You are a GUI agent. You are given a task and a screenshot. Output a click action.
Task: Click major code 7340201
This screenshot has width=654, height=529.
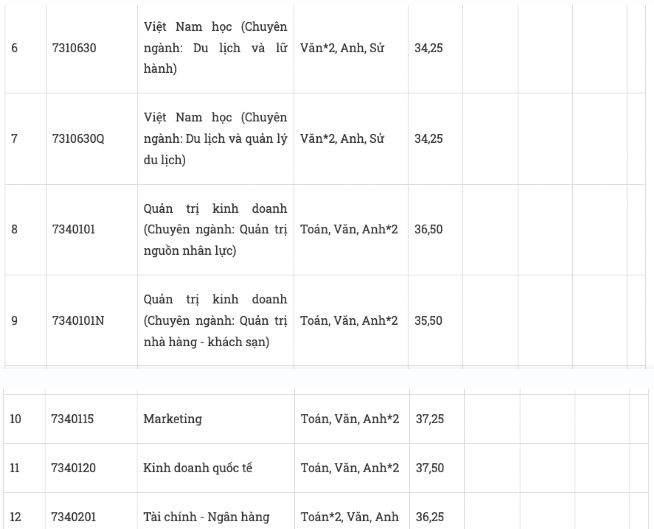point(72,517)
